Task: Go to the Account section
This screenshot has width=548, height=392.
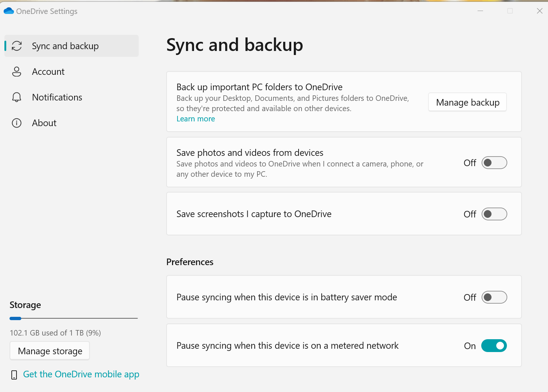Action: click(x=72, y=72)
